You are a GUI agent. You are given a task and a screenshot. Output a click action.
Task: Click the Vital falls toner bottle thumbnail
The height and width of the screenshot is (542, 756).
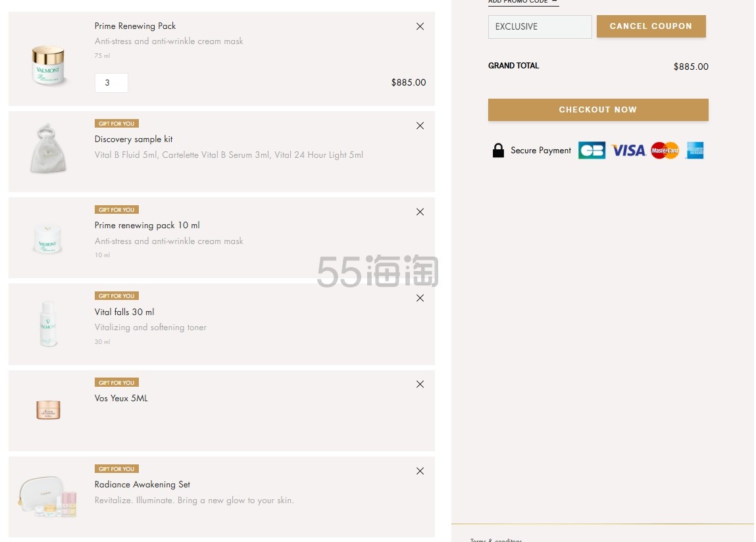pyautogui.click(x=48, y=324)
